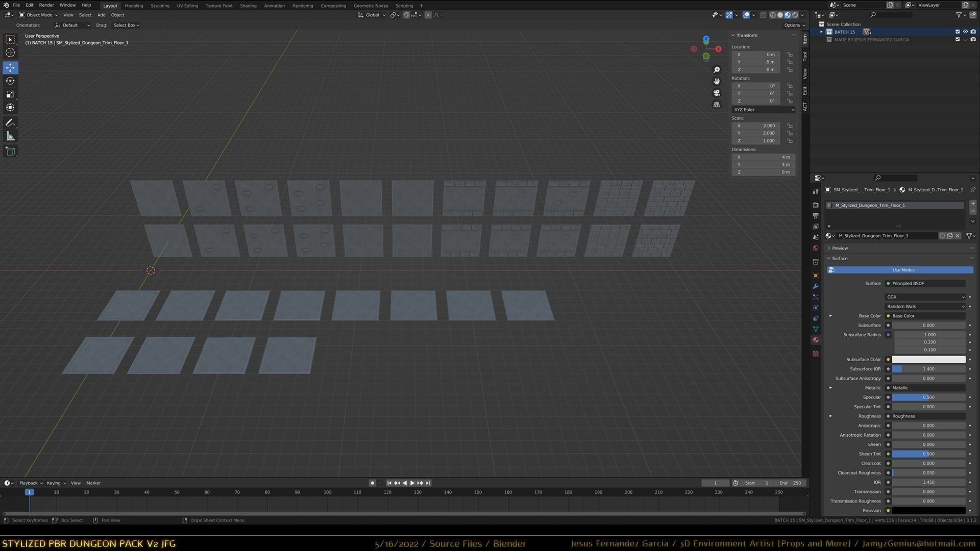This screenshot has width=980, height=551.
Task: Open XYZ Euler rotation mode dropdown
Action: pos(764,110)
